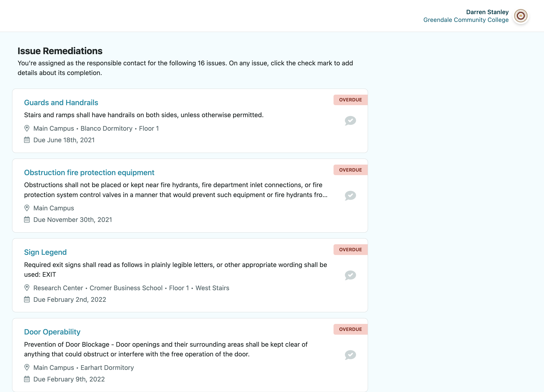Viewport: 544px width, 392px height.
Task: Click OVERDUE badge on Door Operability card
Action: 350,329
